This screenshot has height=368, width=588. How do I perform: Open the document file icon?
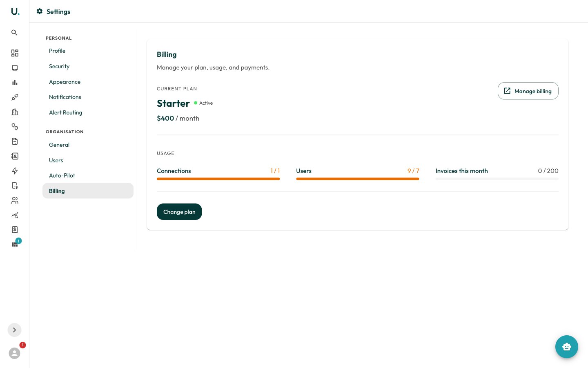[15, 141]
